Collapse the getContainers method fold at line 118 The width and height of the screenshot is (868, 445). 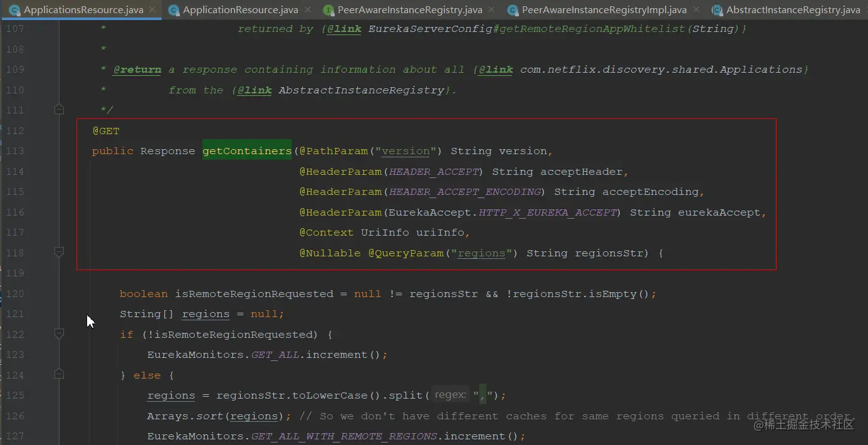(59, 253)
